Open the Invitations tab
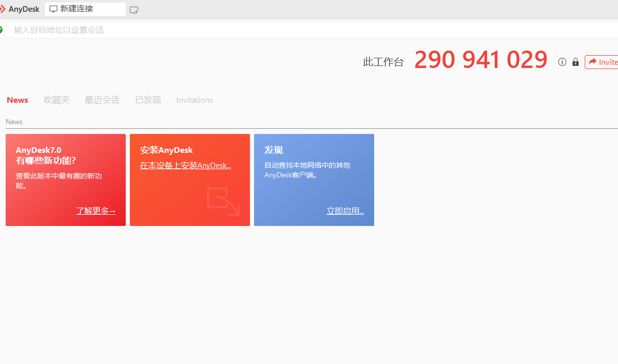This screenshot has height=364, width=618. click(x=195, y=100)
